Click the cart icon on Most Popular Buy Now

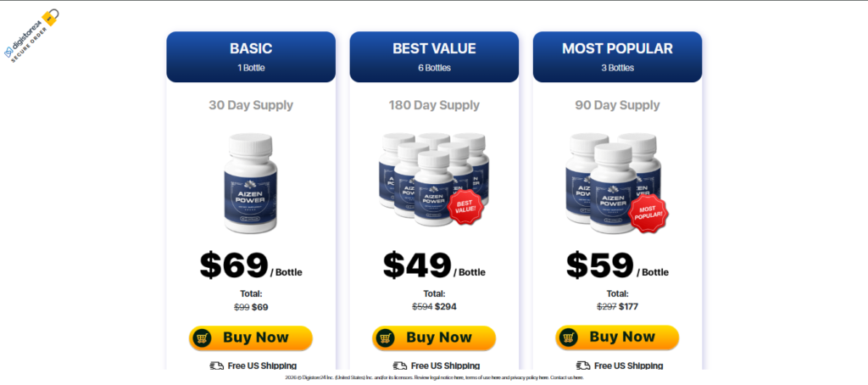(x=569, y=338)
